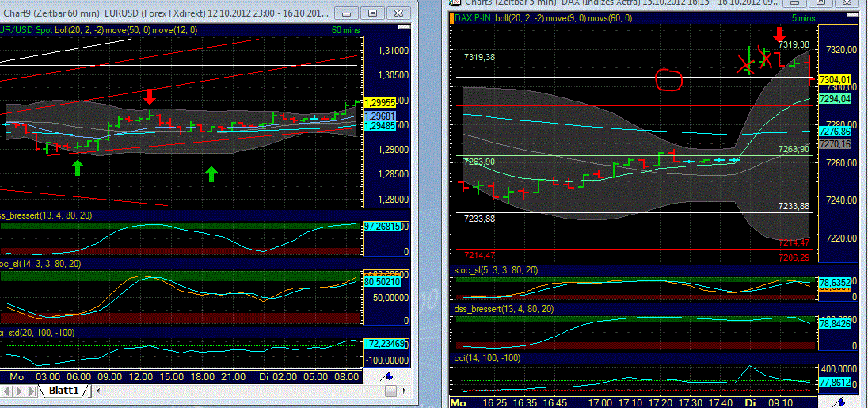Open the Blatt1 sheet tab
The height and width of the screenshot is (408, 868).
[63, 391]
